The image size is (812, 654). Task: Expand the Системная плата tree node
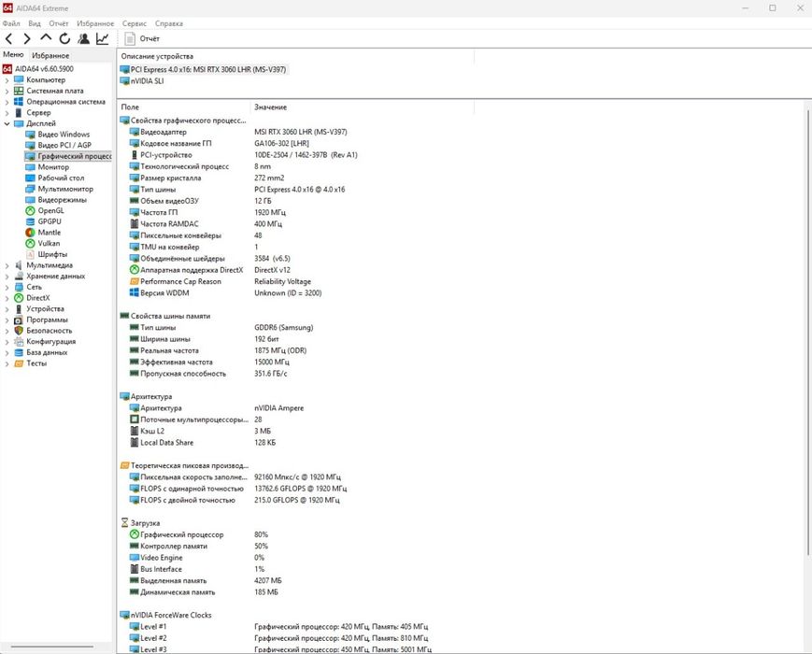pos(7,92)
